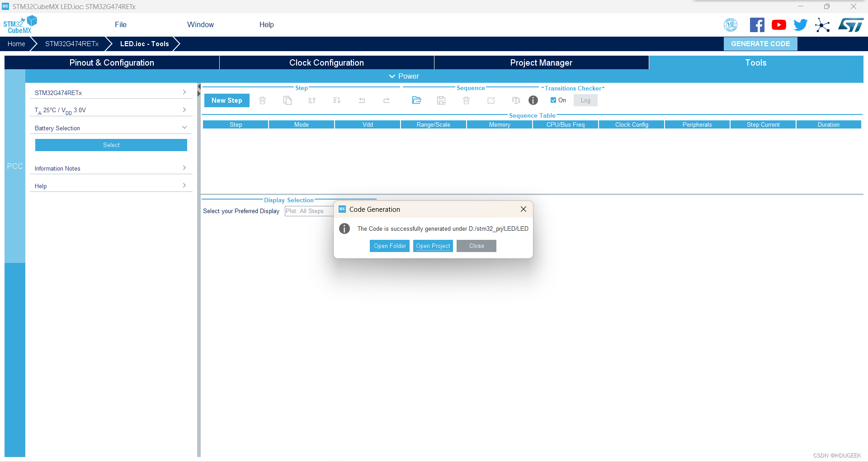This screenshot has width=868, height=462.
Task: Click the delete step trash icon
Action: click(262, 100)
